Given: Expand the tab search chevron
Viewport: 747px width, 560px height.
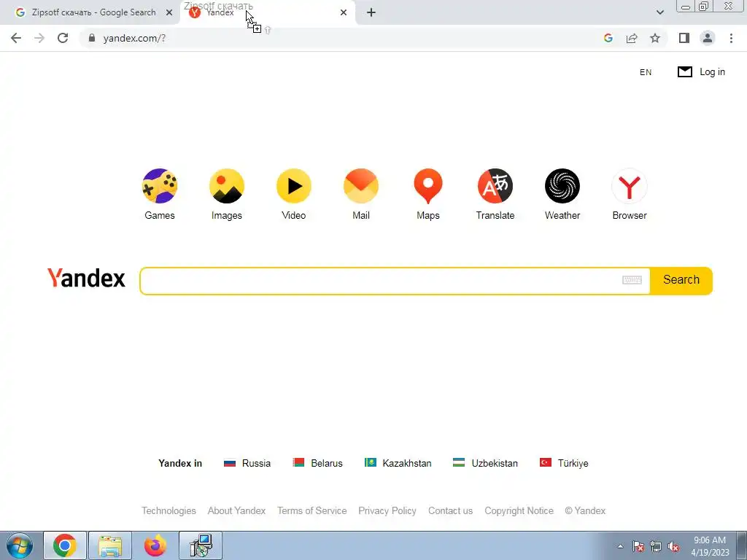Looking at the screenshot, I should point(659,12).
